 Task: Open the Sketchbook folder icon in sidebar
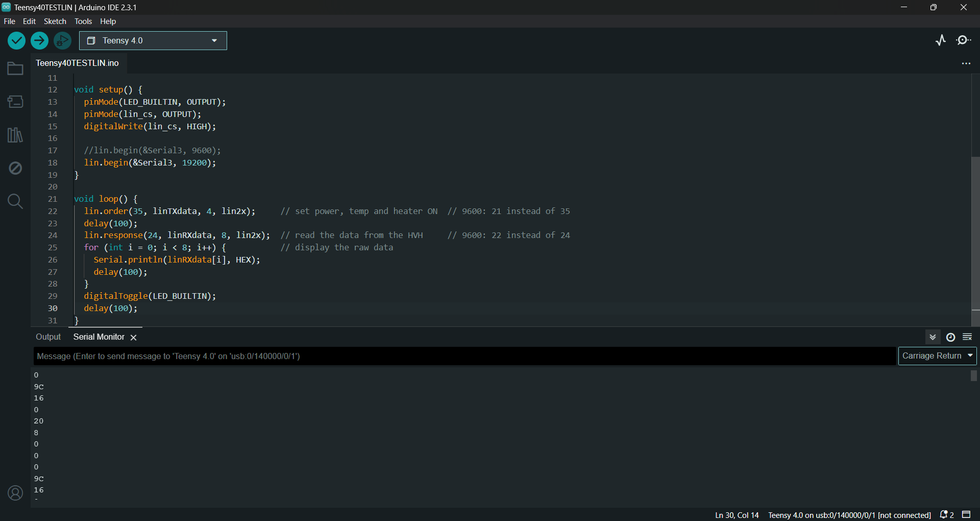[15, 68]
